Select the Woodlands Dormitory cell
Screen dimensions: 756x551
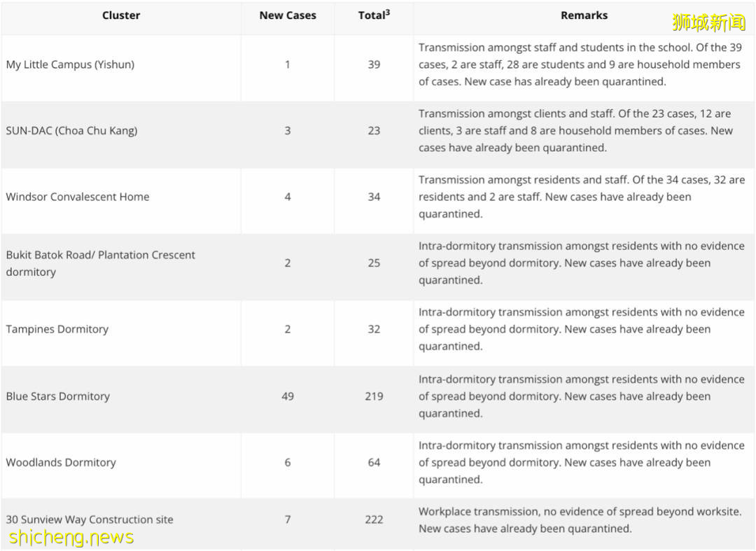61,462
